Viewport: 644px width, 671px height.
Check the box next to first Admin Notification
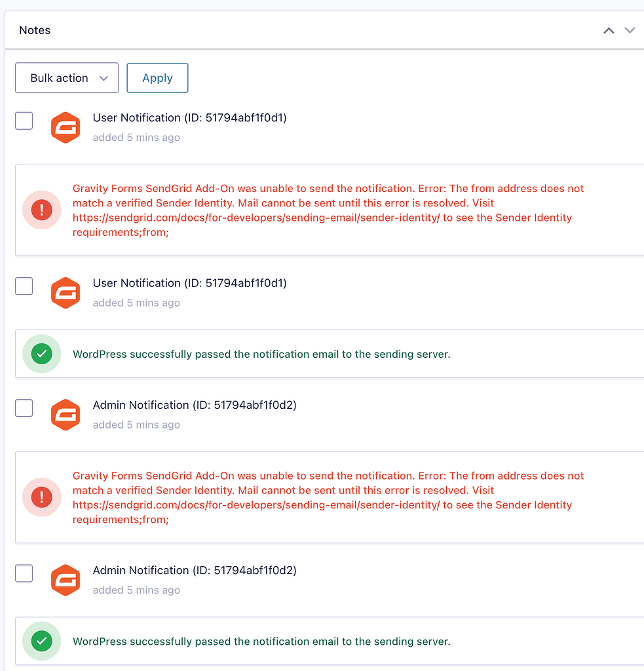(x=24, y=408)
